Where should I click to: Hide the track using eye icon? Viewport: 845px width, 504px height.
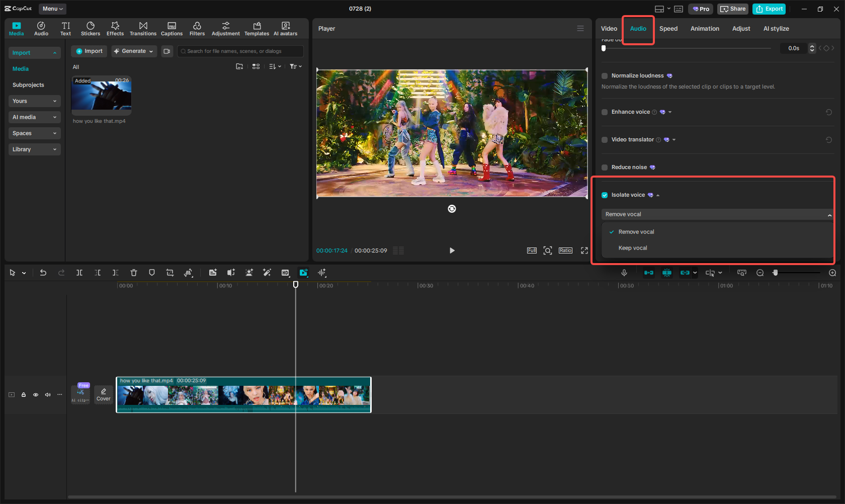coord(36,395)
